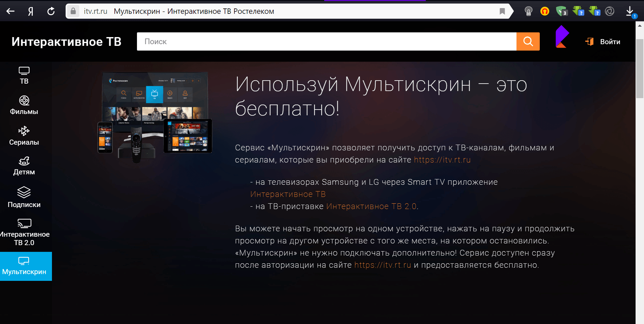Open Интерактивное ТВ 2.0 set-top box link

[371, 206]
